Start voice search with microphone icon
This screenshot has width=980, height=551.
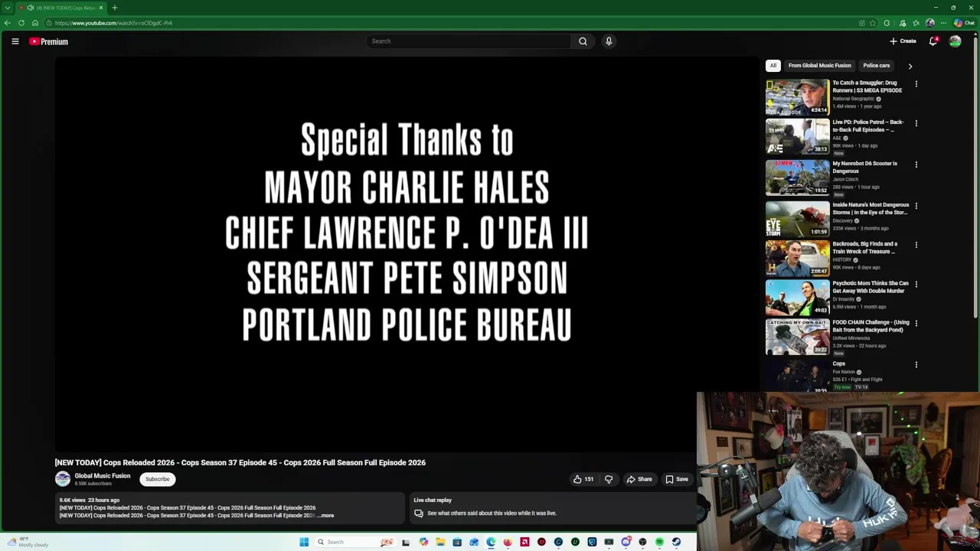click(x=609, y=41)
